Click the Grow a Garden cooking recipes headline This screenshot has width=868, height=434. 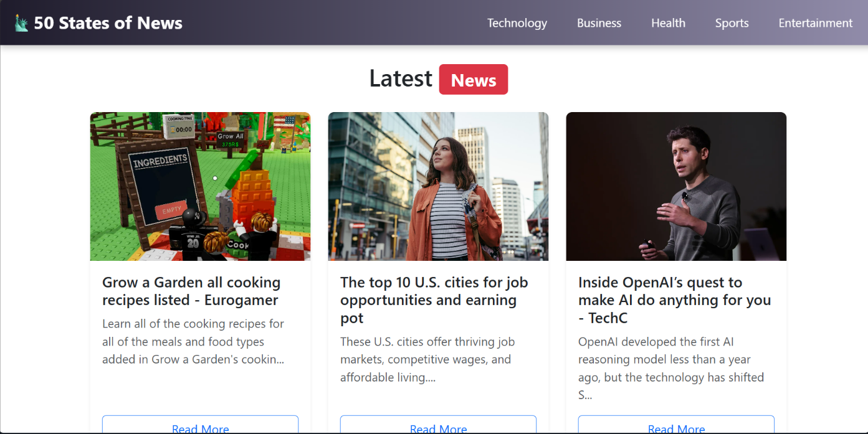coord(191,291)
